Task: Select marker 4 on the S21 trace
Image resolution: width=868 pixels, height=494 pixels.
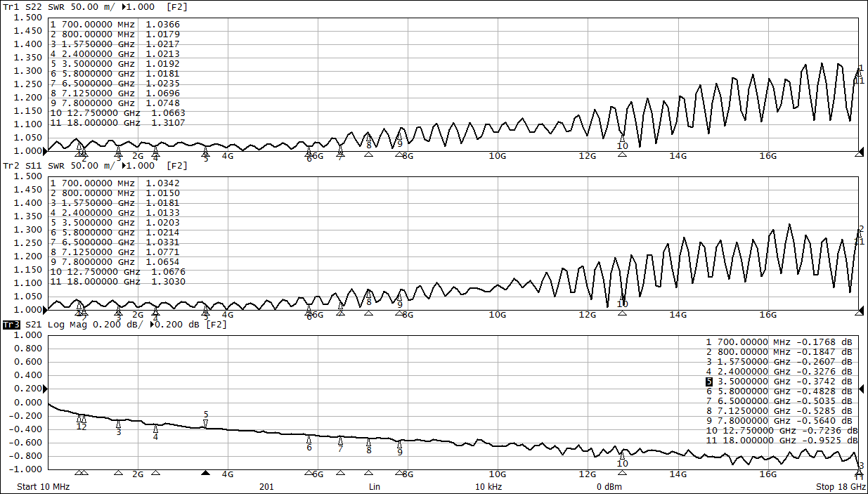Action: click(155, 429)
